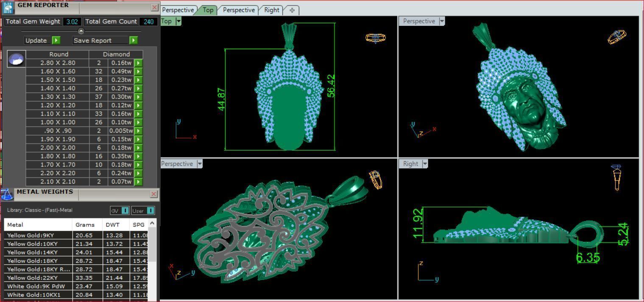This screenshot has width=644, height=302.
Task: Select the White Gold:10KX1 row
Action: 76,295
